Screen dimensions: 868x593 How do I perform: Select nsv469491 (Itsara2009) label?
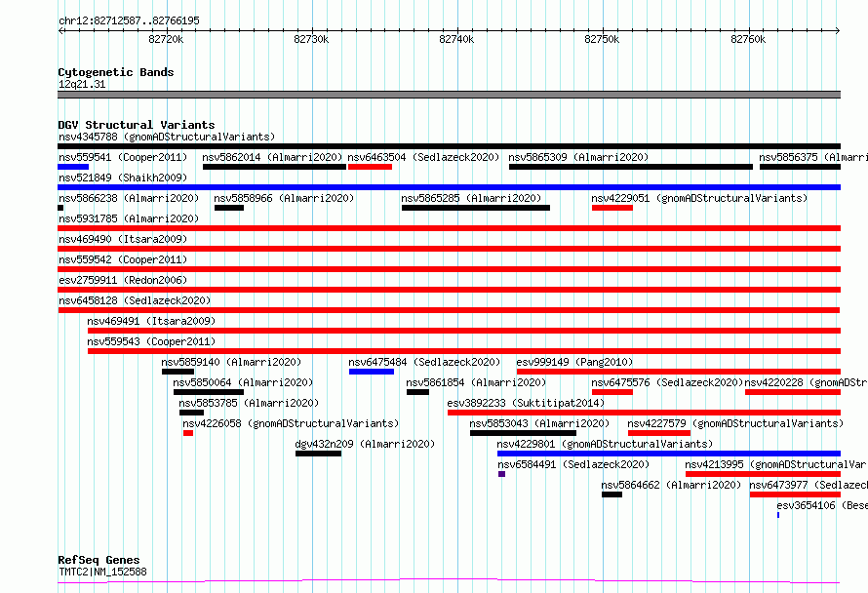151,321
